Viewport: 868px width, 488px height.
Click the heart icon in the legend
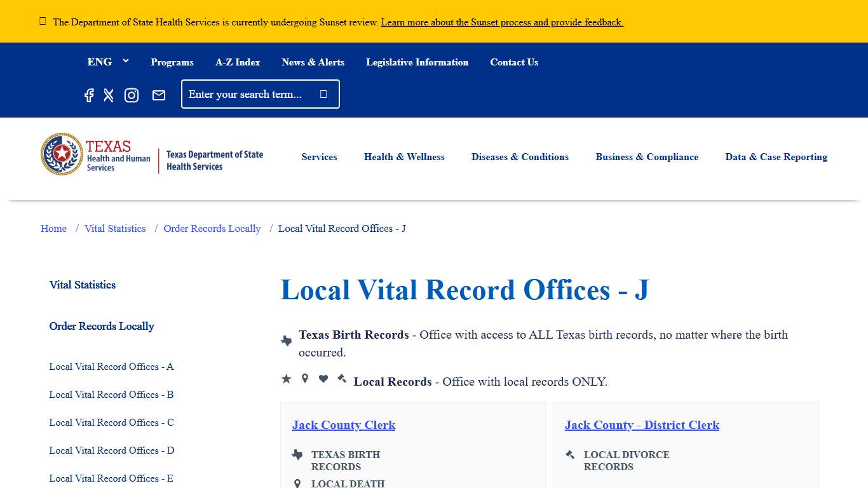click(323, 379)
